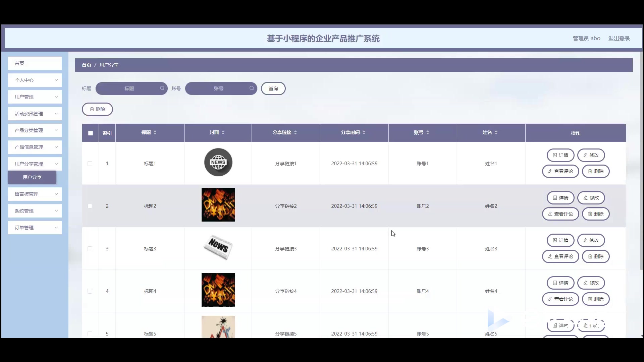Image resolution: width=644 pixels, height=362 pixels.
Task: Open the 标题2 cover image thumbnail
Action: tap(218, 205)
